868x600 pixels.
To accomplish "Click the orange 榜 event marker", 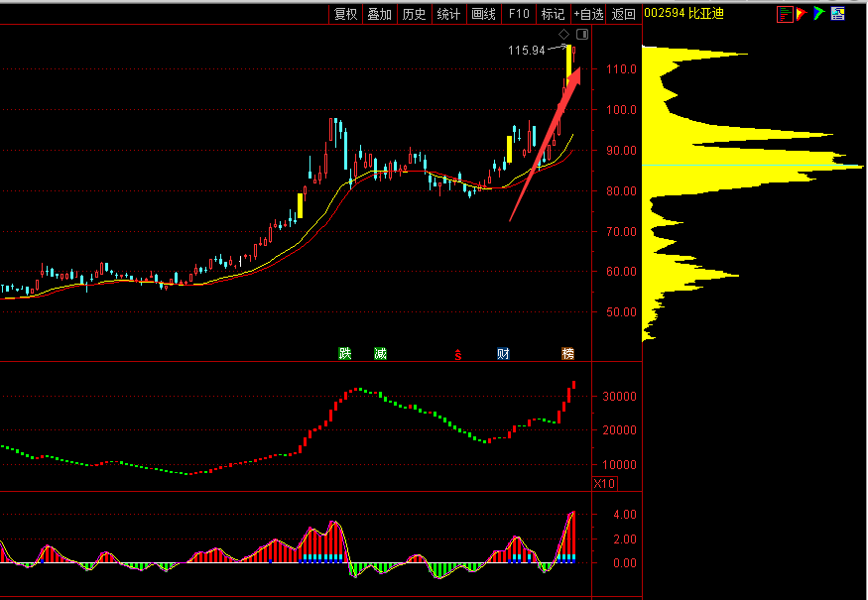I will coord(568,353).
